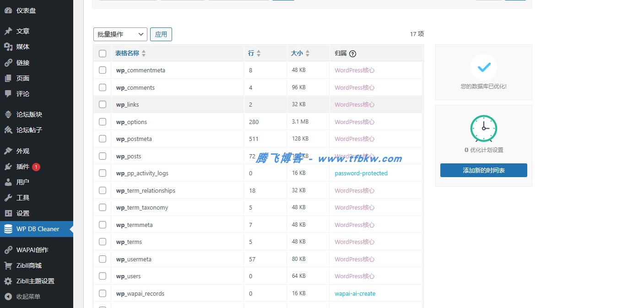Tick the select-all checkbox in table header
Screen dimensions: 644x308
pos(103,54)
